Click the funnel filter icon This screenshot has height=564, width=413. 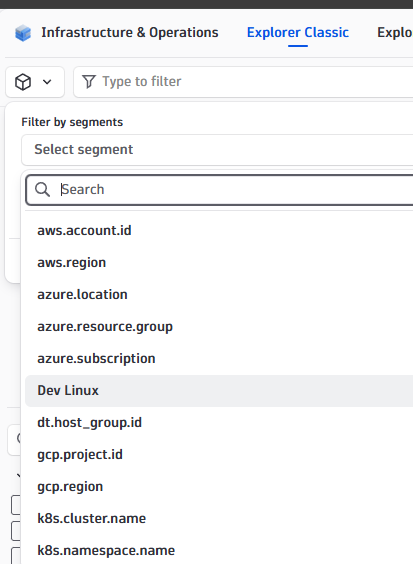[89, 82]
